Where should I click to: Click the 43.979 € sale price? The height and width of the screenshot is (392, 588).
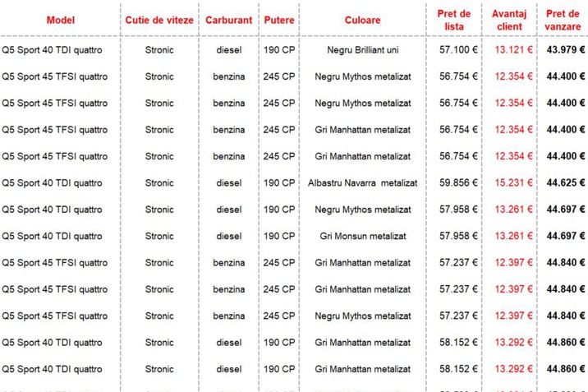(x=566, y=49)
